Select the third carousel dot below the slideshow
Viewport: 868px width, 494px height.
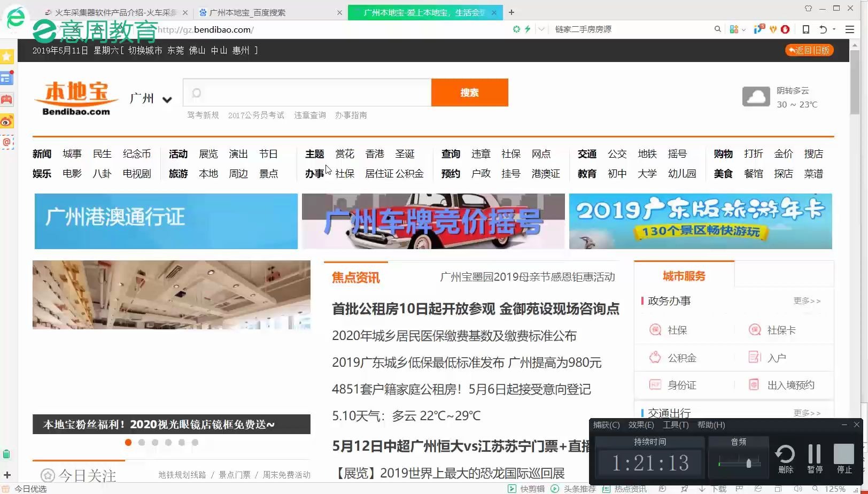(155, 442)
